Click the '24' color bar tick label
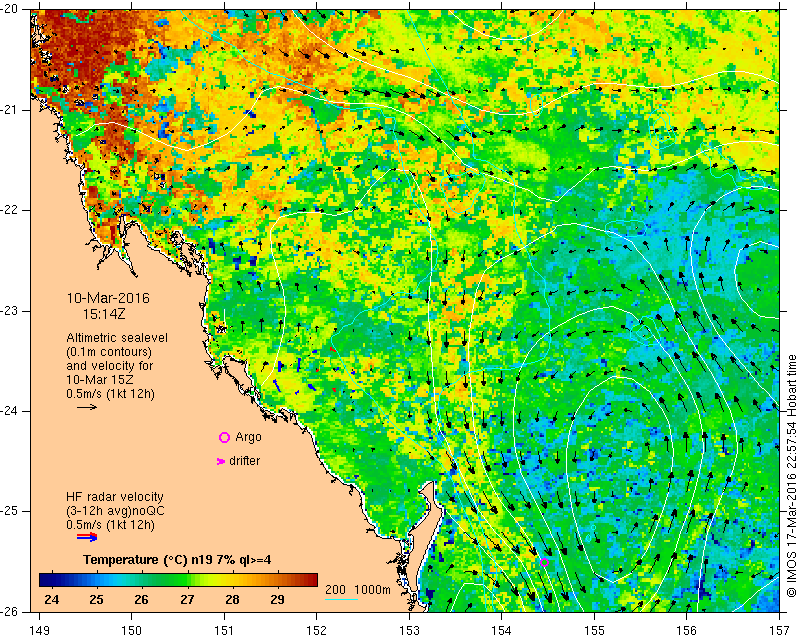800x640 pixels. click(x=51, y=599)
